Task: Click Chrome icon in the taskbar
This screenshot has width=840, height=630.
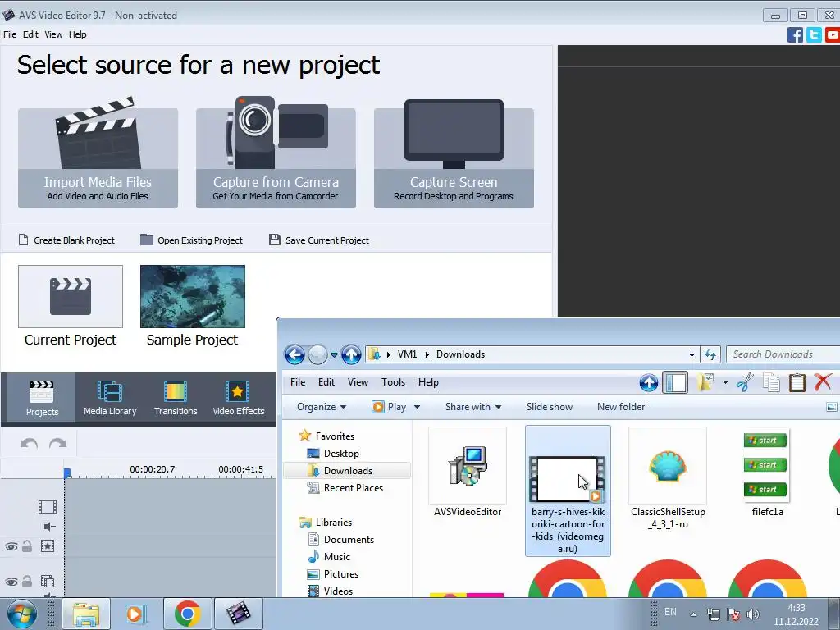Action: [x=188, y=614]
